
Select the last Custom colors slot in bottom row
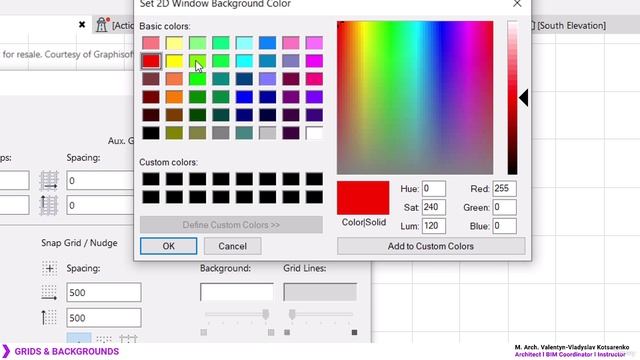pyautogui.click(x=314, y=197)
